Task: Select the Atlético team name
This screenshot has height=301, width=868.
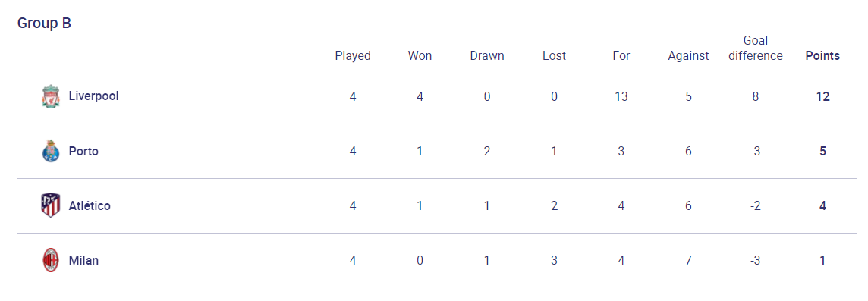Action: tap(90, 205)
